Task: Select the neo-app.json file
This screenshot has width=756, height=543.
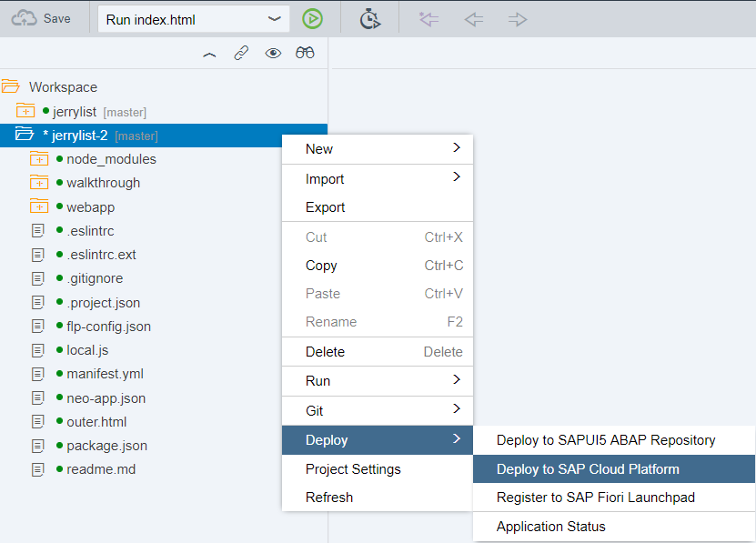Action: point(106,398)
